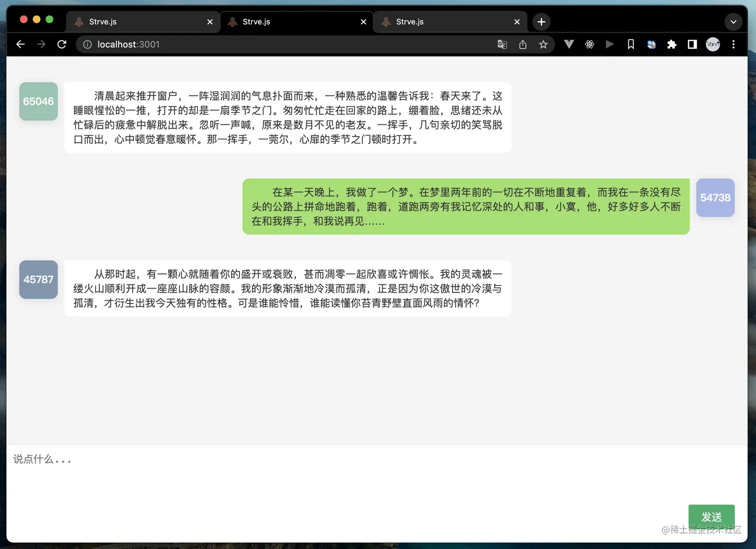Click the message starting with 从那时起

point(288,288)
